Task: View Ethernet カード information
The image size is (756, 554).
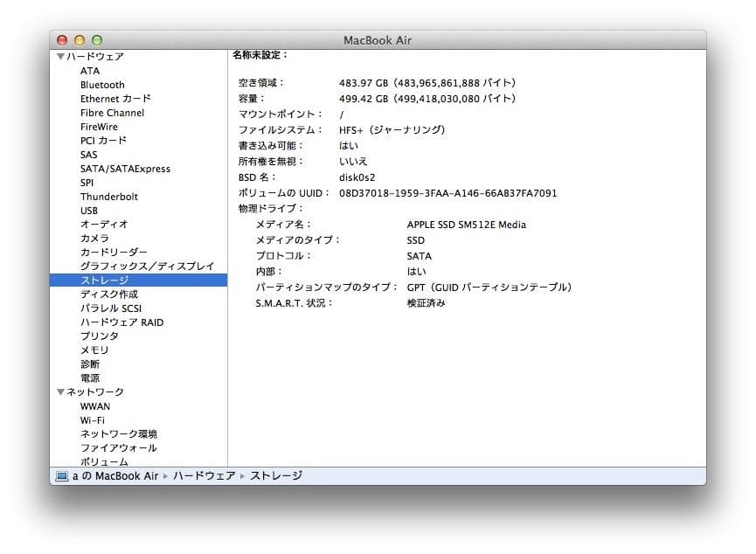Action: click(114, 98)
